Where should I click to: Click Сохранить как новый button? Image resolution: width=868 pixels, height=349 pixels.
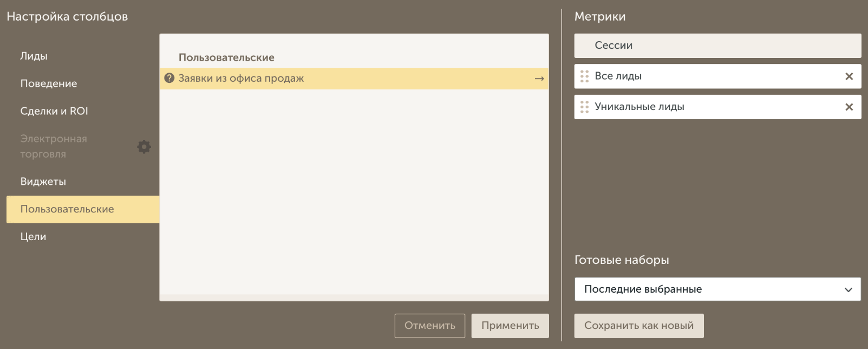(639, 326)
